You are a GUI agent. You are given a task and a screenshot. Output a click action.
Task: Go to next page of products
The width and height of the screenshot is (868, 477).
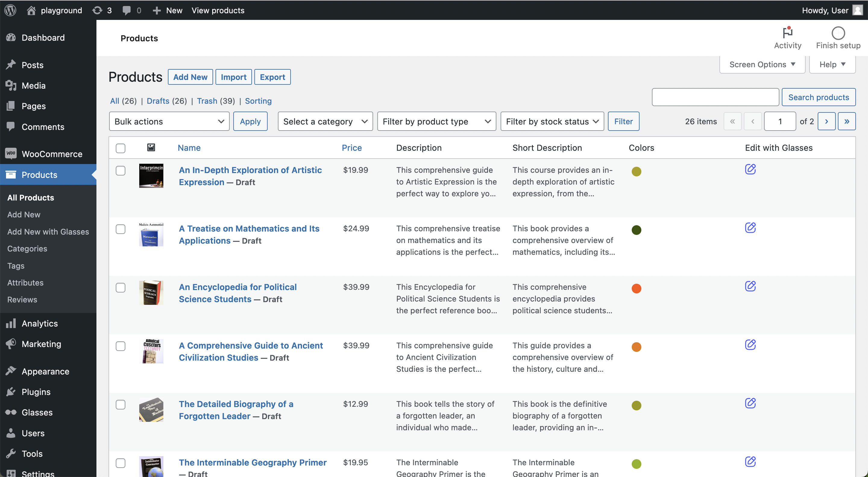click(826, 121)
